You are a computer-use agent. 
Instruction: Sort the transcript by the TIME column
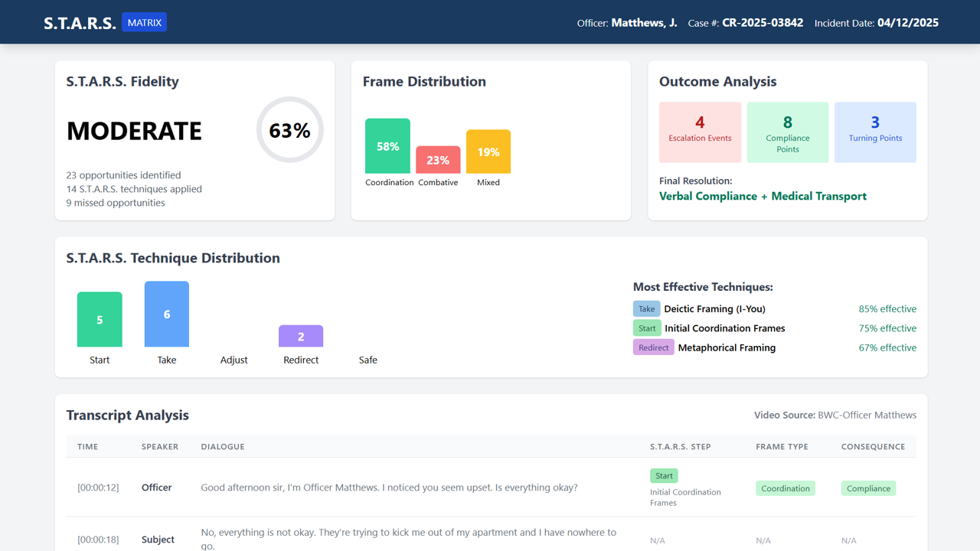click(x=87, y=446)
